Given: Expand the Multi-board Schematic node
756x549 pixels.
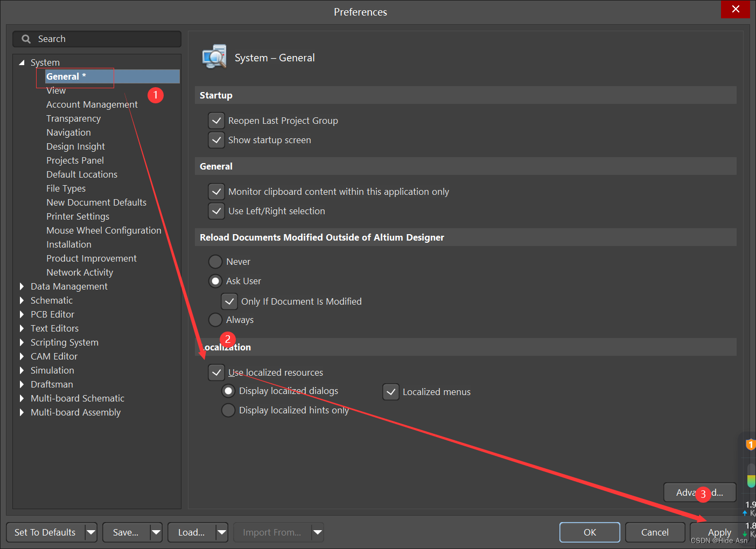Looking at the screenshot, I should click(22, 398).
